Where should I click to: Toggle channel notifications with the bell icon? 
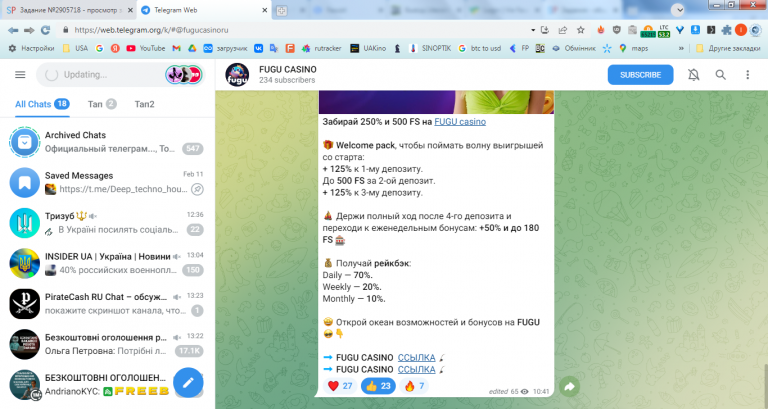[694, 75]
